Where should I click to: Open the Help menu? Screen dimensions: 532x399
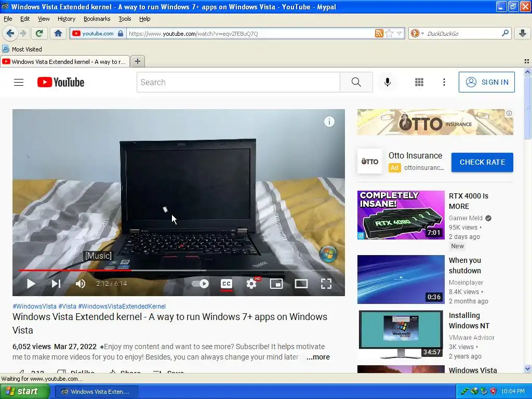[x=145, y=19]
